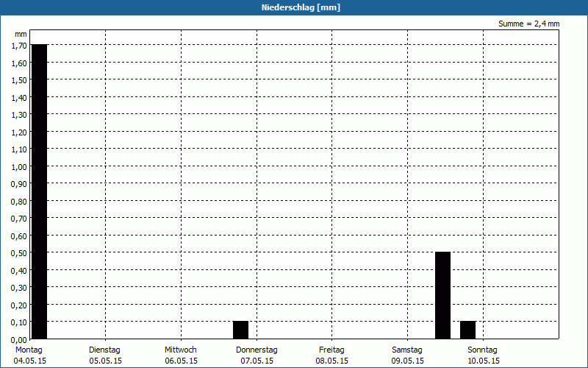
Task: Select the date 10.05.15
Action: [484, 361]
